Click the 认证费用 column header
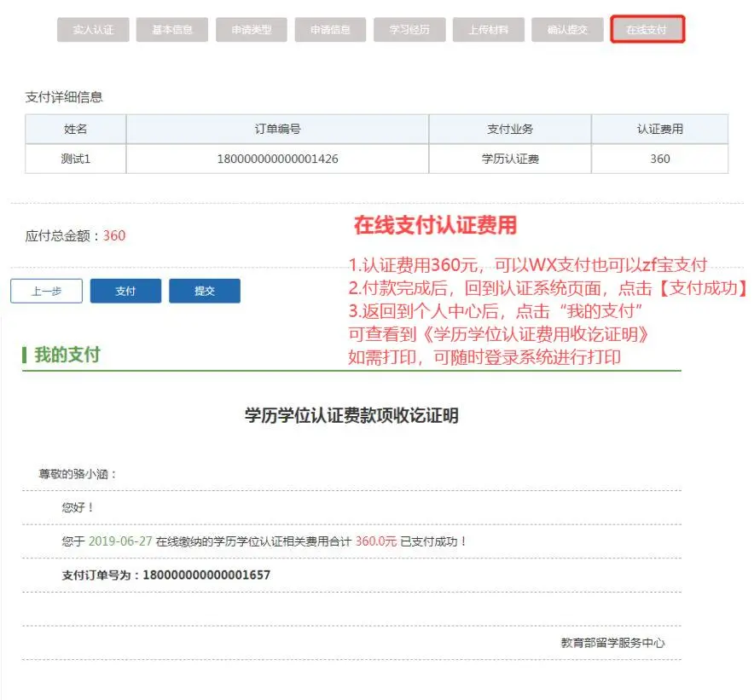The image size is (754, 700). [x=660, y=129]
